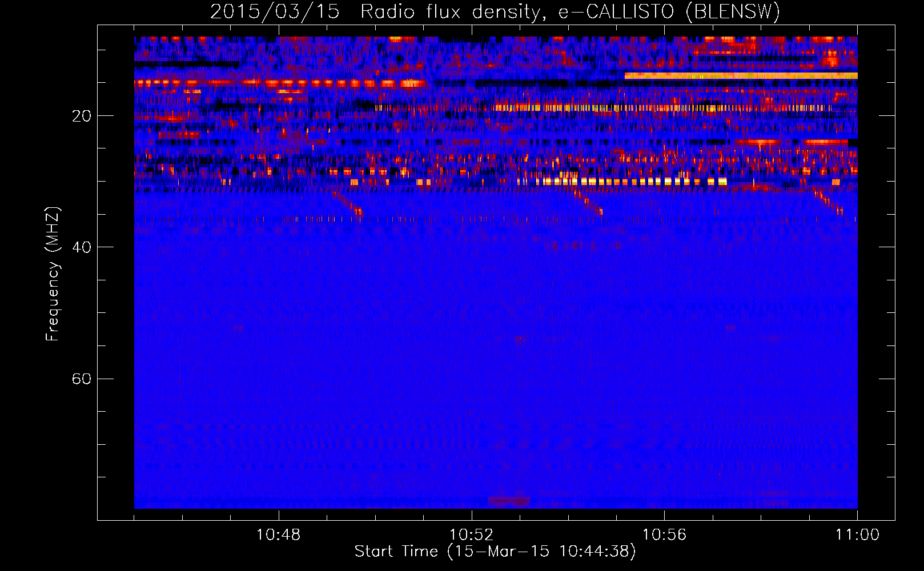Click the 'Start Time (15-Mar-15 10:44:38)' x-axis label
Screen dimensions: 924x571
click(x=495, y=552)
